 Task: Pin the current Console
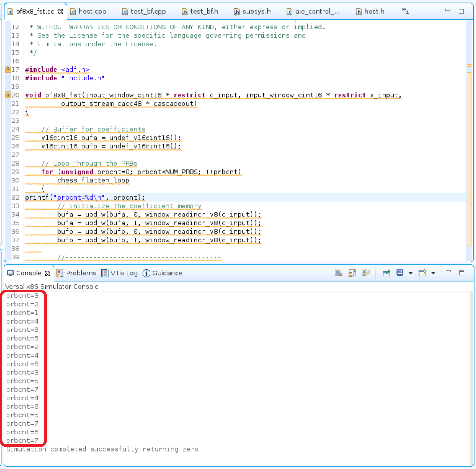click(x=386, y=273)
